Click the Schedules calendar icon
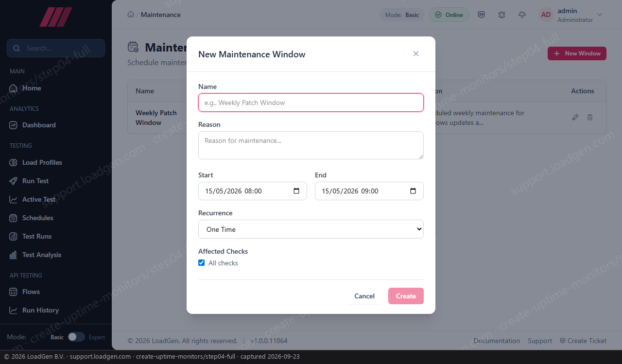 tap(14, 218)
